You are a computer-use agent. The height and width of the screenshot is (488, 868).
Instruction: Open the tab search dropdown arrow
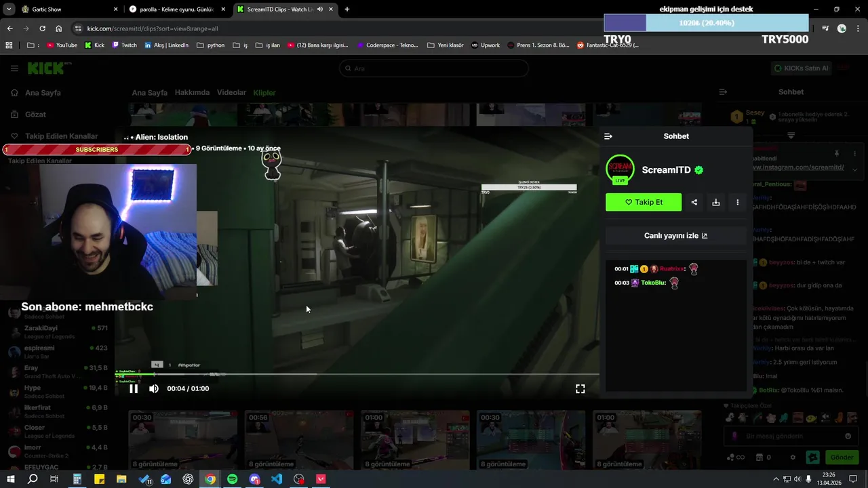(x=8, y=9)
